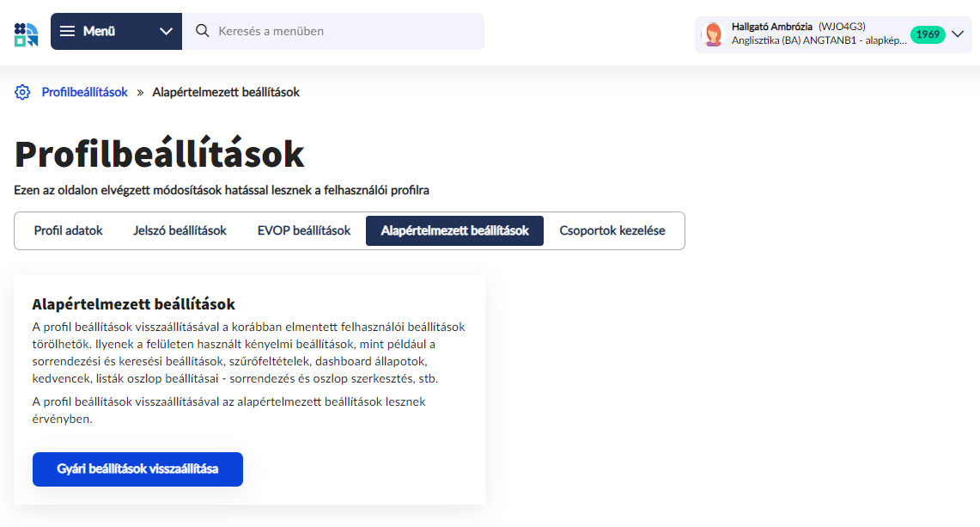Click the large Profilbeállítások page heading

pos(160,154)
